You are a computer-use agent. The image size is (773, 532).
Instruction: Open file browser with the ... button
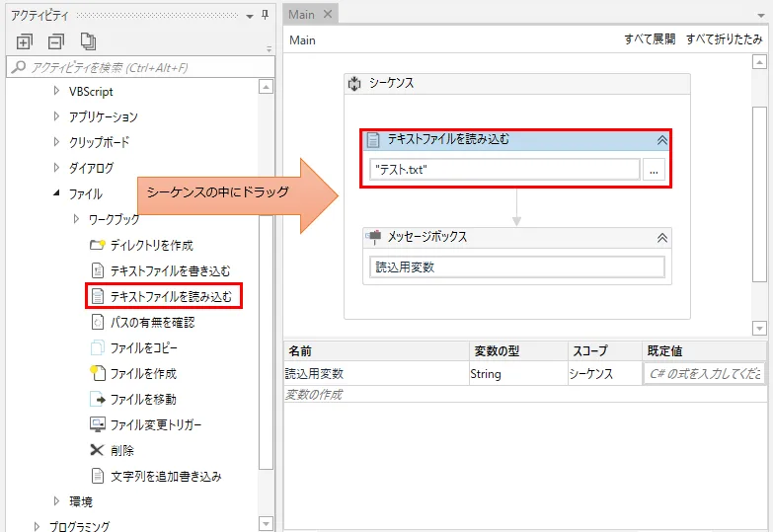tap(654, 170)
